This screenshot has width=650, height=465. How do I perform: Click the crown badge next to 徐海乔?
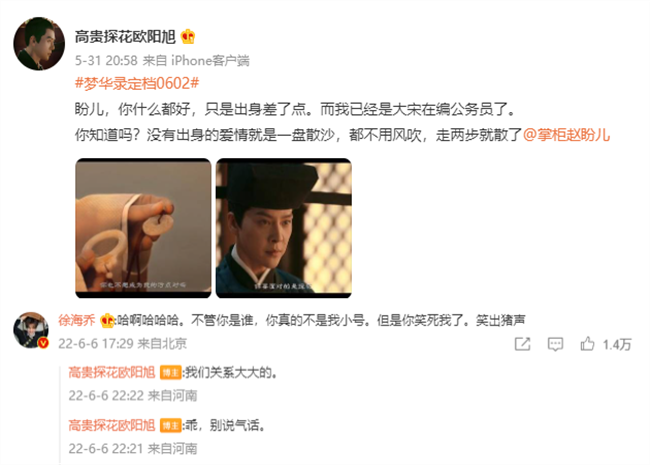pos(107,320)
